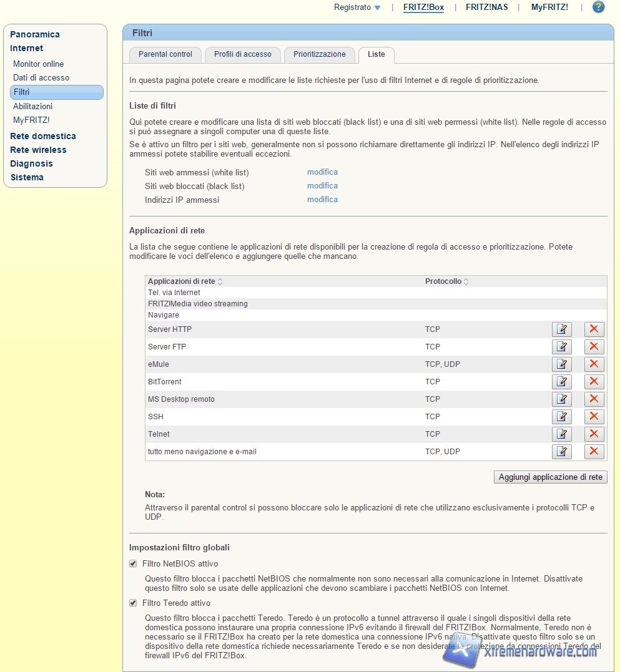Disable the Filtro NetBIOS attivo checkbox
This screenshot has width=620, height=672.
[133, 564]
